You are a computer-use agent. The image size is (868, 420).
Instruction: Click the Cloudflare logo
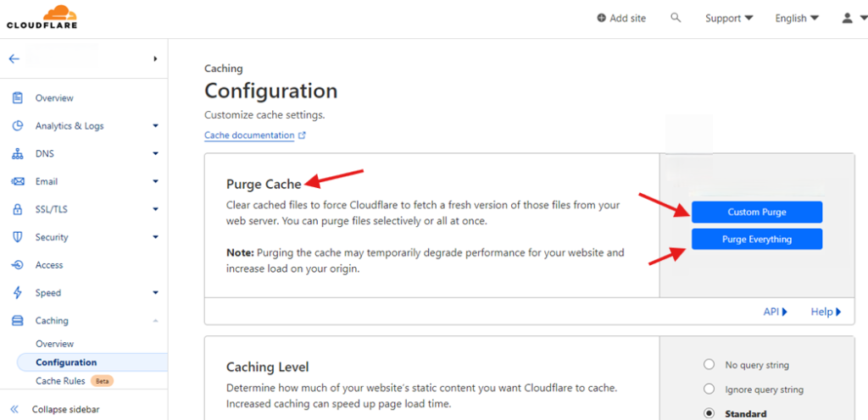coord(42,17)
